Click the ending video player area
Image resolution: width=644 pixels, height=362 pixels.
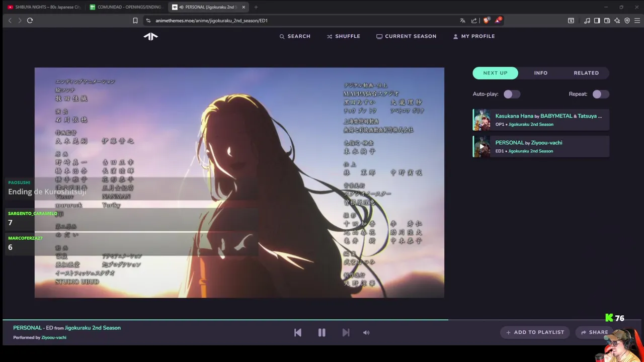click(x=239, y=183)
